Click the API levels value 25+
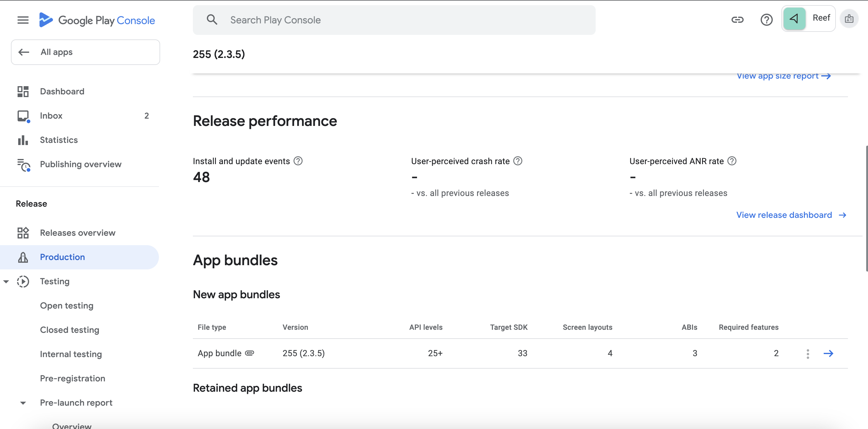 435,353
